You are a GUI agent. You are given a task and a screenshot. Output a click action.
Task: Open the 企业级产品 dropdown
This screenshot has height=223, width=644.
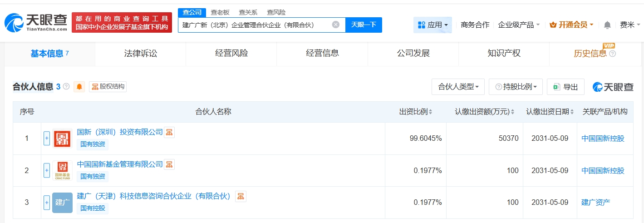pyautogui.click(x=519, y=25)
